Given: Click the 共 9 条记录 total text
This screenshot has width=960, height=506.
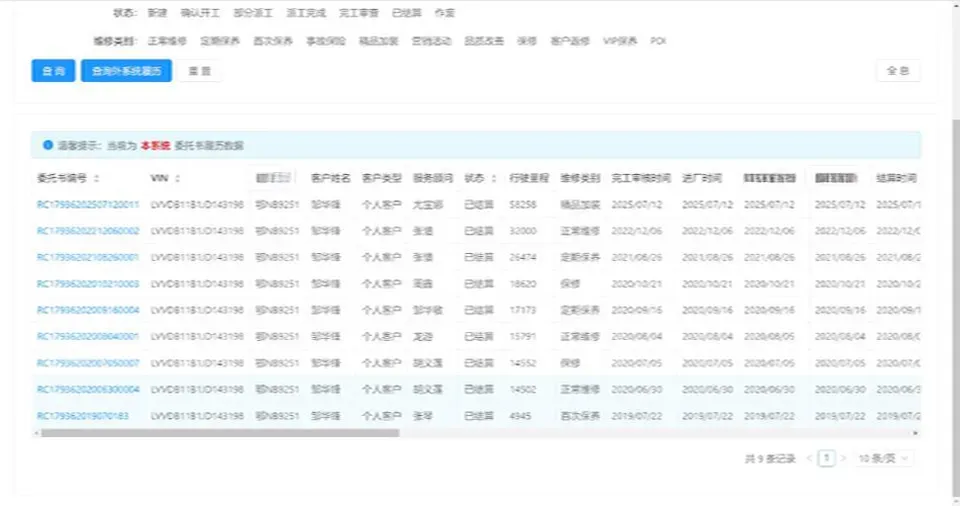Looking at the screenshot, I should point(770,458).
